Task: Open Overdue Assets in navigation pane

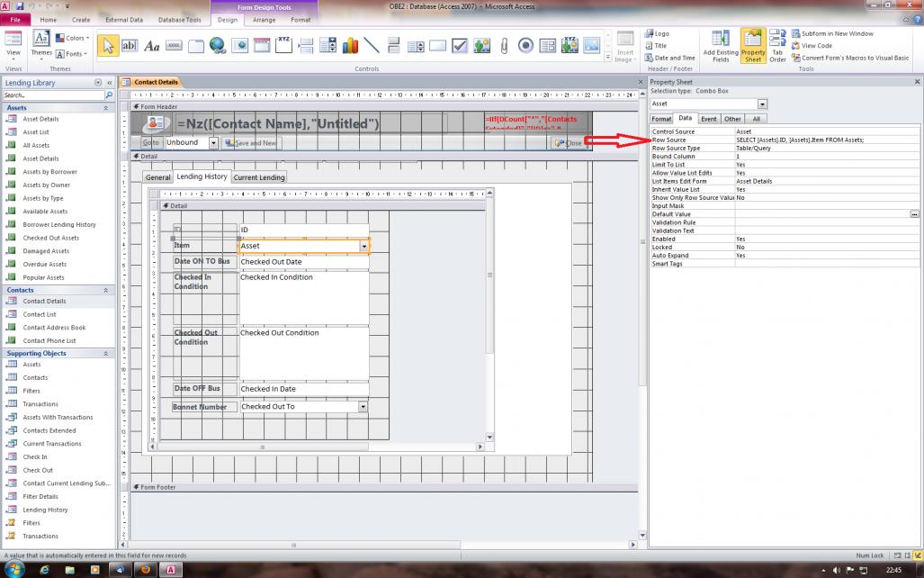Action: [x=45, y=264]
